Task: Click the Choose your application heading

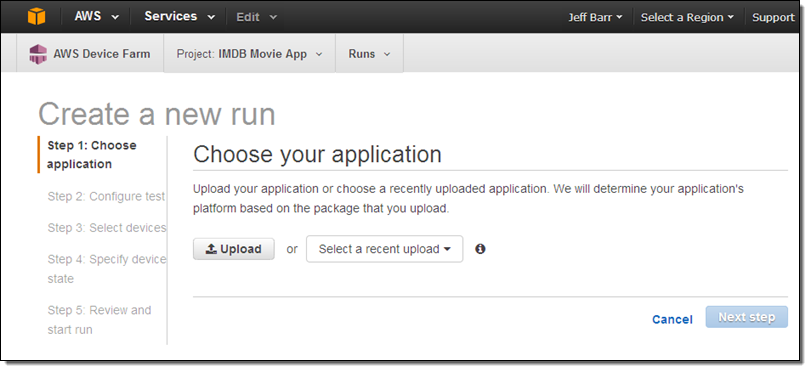Action: pos(317,154)
